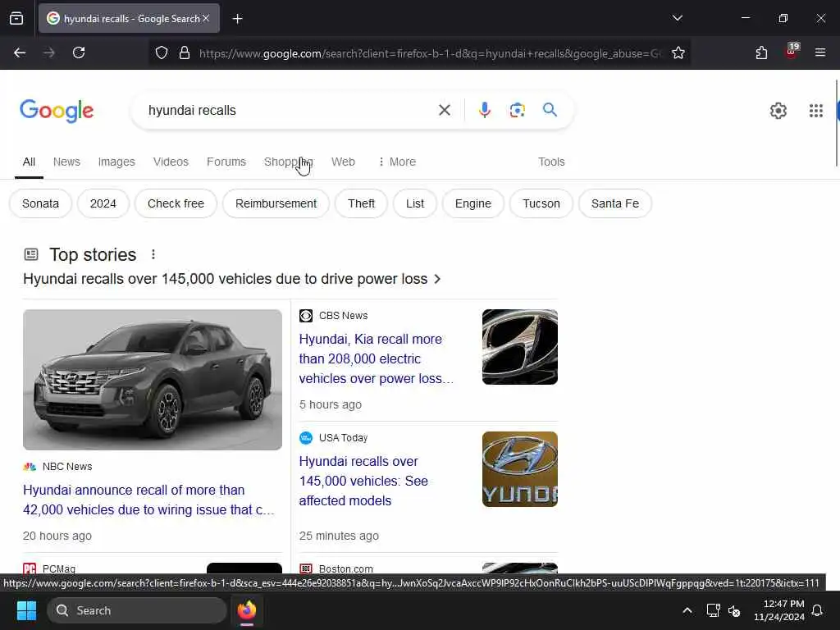
Task: Click the Firefox icon in the taskbar
Action: pos(247,610)
